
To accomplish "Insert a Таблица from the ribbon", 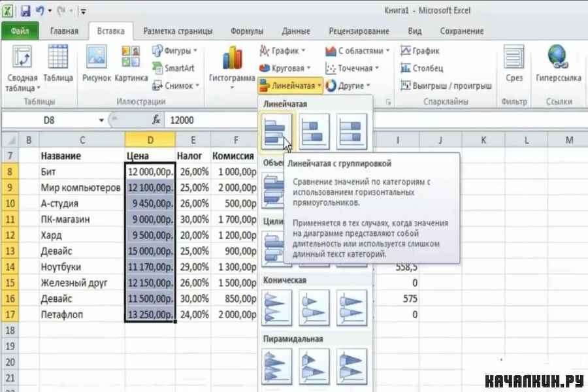I will click(57, 64).
